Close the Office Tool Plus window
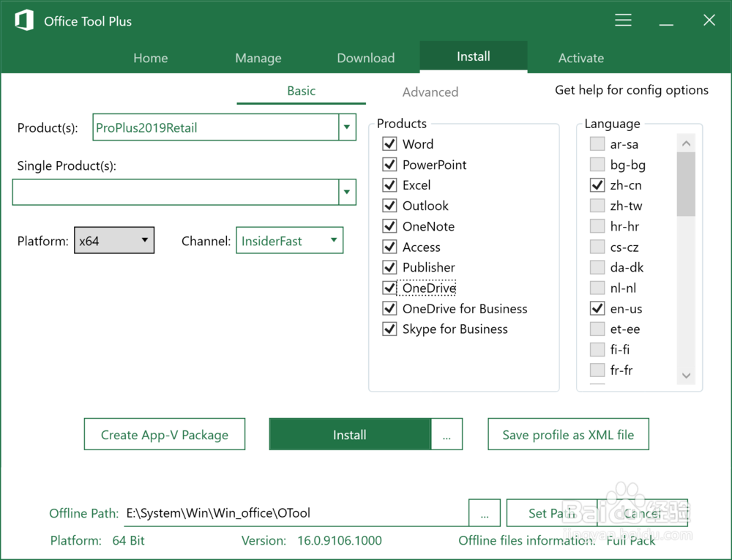Viewport: 732px width, 560px height. tap(709, 20)
